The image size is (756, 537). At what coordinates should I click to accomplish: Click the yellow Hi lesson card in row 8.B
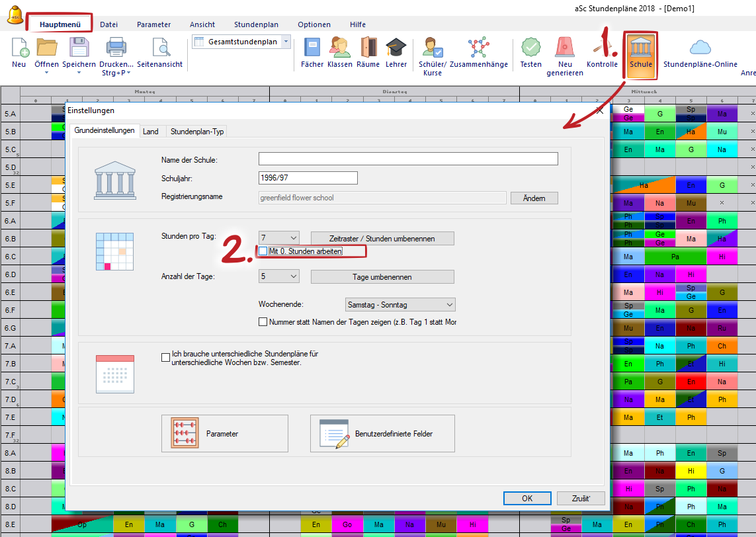(691, 470)
